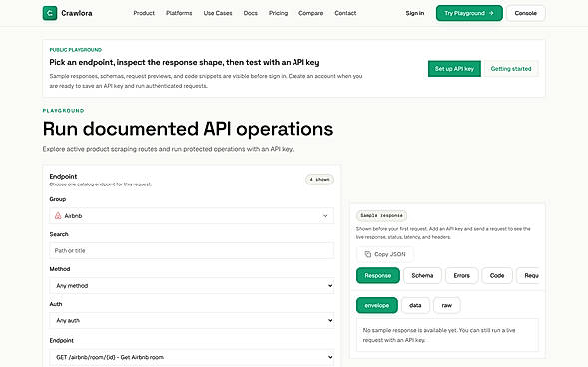
Task: Click the Path or title search field
Action: click(x=192, y=251)
